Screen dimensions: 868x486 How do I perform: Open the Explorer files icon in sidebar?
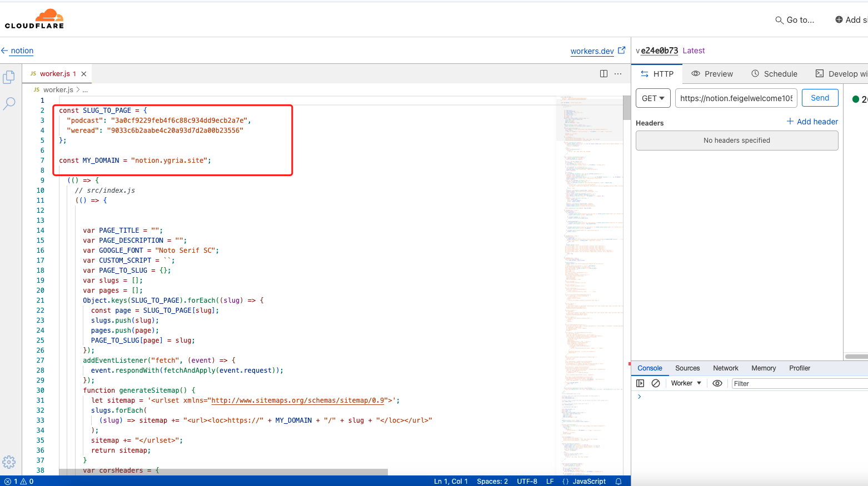(x=9, y=77)
